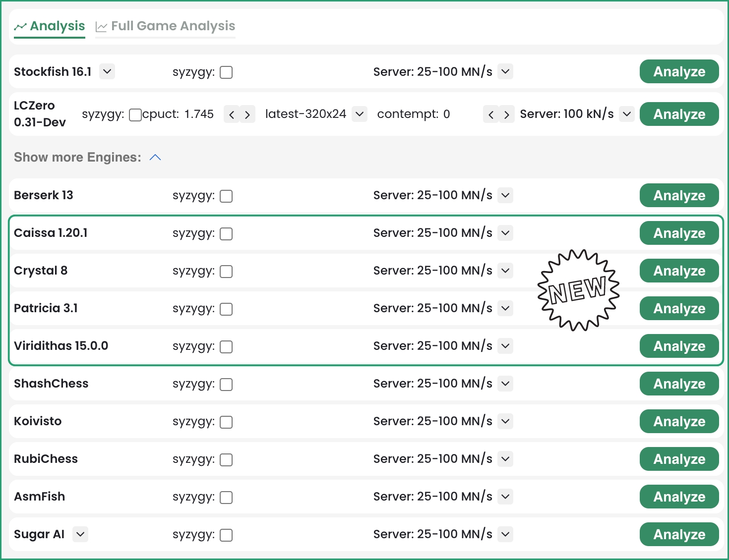Viewport: 729px width, 560px height.
Task: Enable syzygy for Patricia 3.1
Action: pos(226,309)
